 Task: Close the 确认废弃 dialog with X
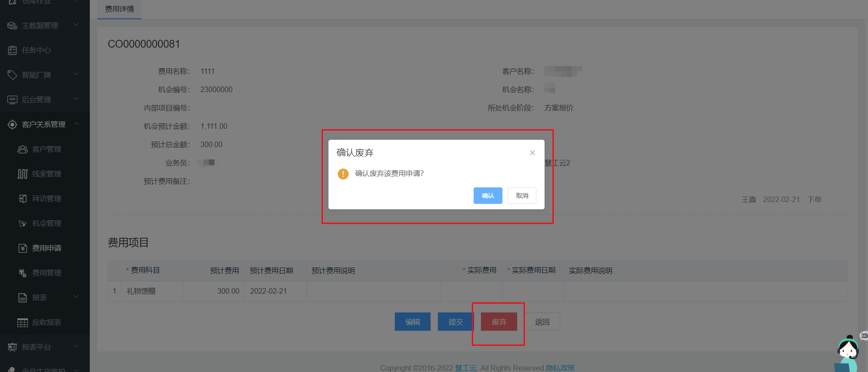[x=532, y=153]
